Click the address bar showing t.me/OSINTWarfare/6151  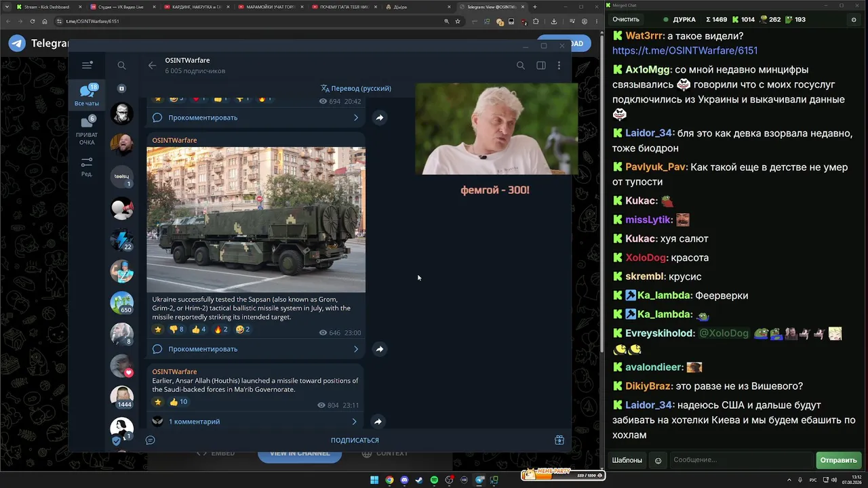(x=251, y=21)
